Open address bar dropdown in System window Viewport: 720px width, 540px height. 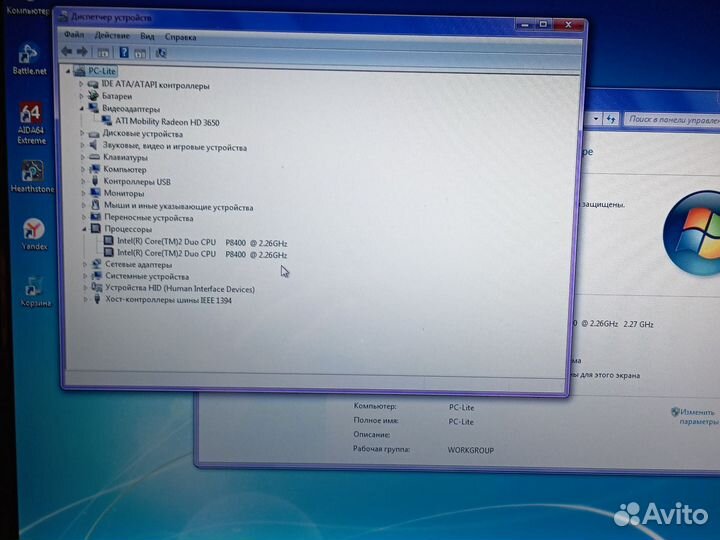(596, 119)
